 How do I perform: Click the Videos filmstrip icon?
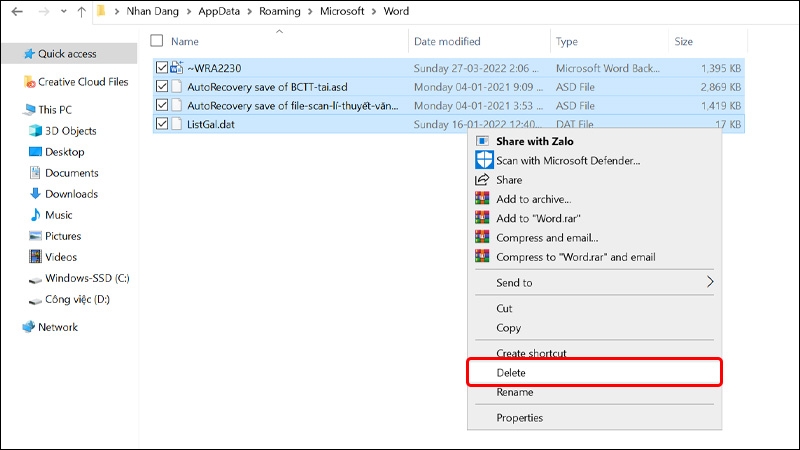35,257
